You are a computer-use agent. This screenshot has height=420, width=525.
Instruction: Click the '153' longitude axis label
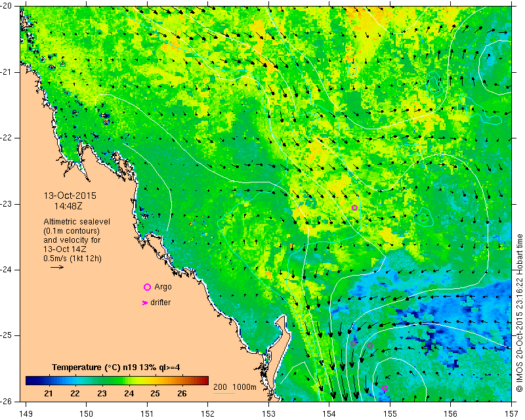268,414
